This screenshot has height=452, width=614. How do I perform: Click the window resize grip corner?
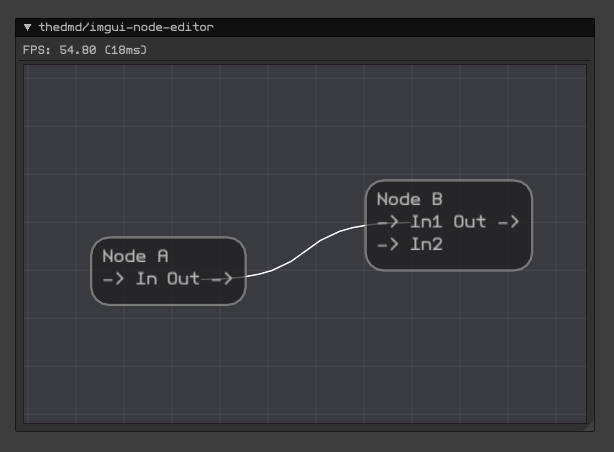[589, 426]
